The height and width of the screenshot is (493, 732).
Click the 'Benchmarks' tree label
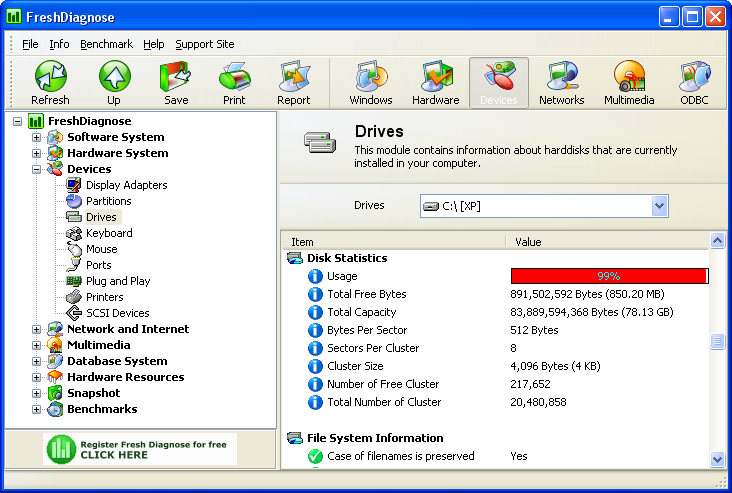(x=102, y=409)
